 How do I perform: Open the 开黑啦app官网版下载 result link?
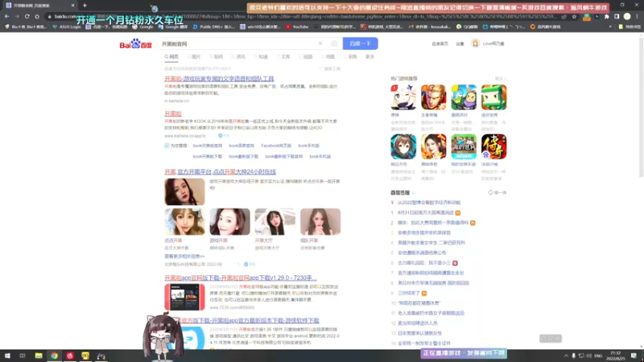[x=240, y=278]
